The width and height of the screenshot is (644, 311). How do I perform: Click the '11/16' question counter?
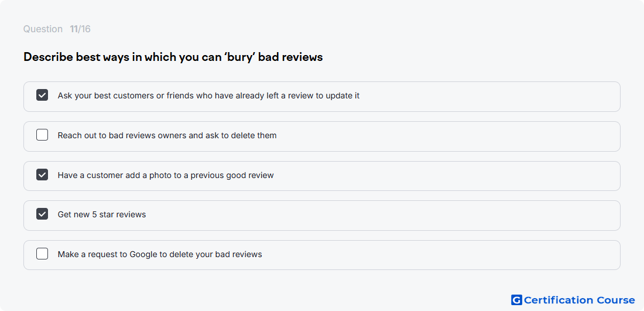pos(80,29)
